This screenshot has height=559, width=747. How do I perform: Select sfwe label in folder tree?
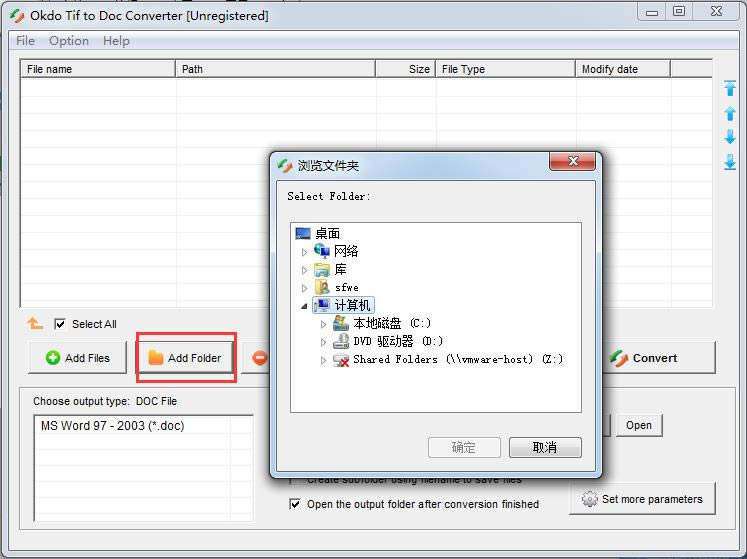point(346,287)
